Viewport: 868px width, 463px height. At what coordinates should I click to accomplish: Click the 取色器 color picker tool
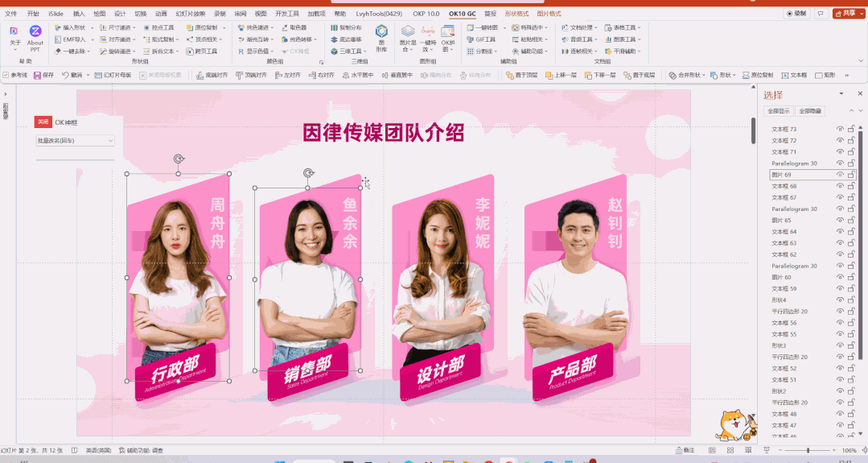click(294, 27)
